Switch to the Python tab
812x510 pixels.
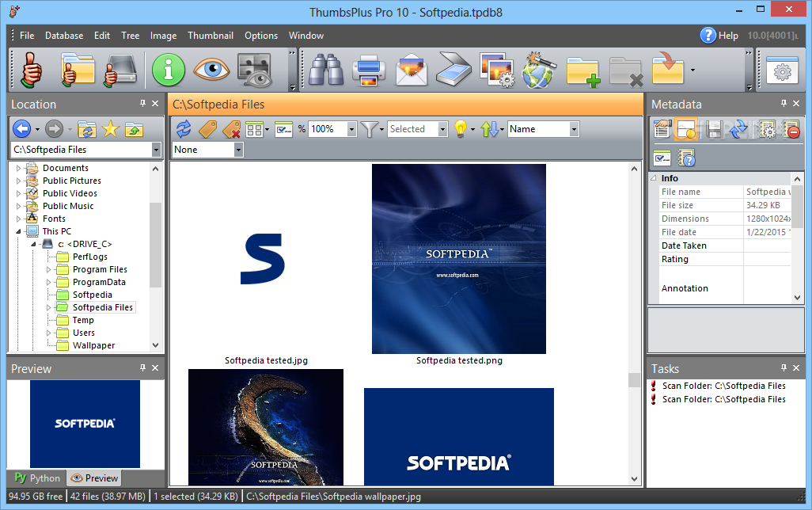[x=37, y=478]
